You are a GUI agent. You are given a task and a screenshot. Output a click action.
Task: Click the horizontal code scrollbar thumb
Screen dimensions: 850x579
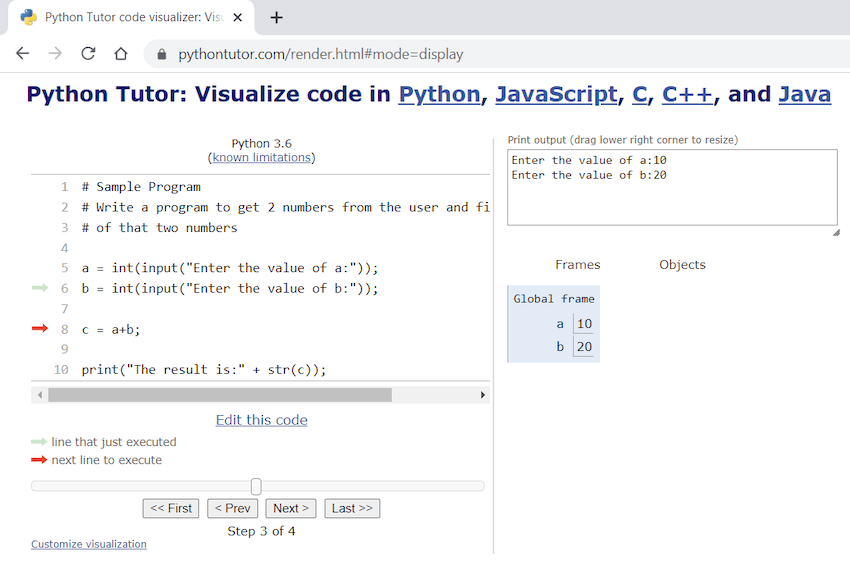coord(220,395)
